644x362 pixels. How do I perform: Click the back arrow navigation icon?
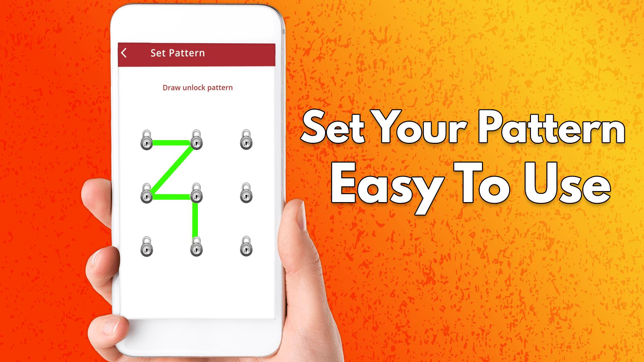point(123,53)
